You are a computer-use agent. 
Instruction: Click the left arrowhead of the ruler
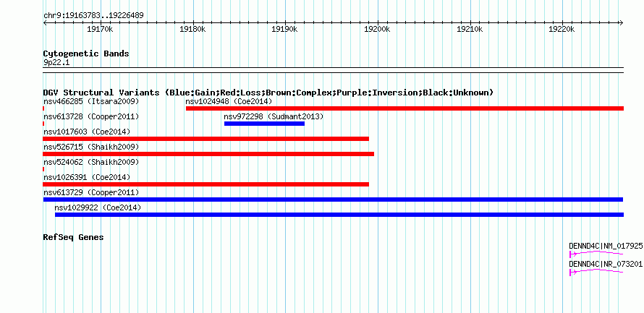(45, 23)
